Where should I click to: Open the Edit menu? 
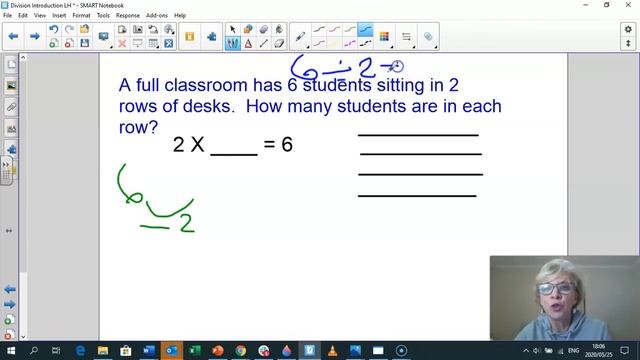23,16
